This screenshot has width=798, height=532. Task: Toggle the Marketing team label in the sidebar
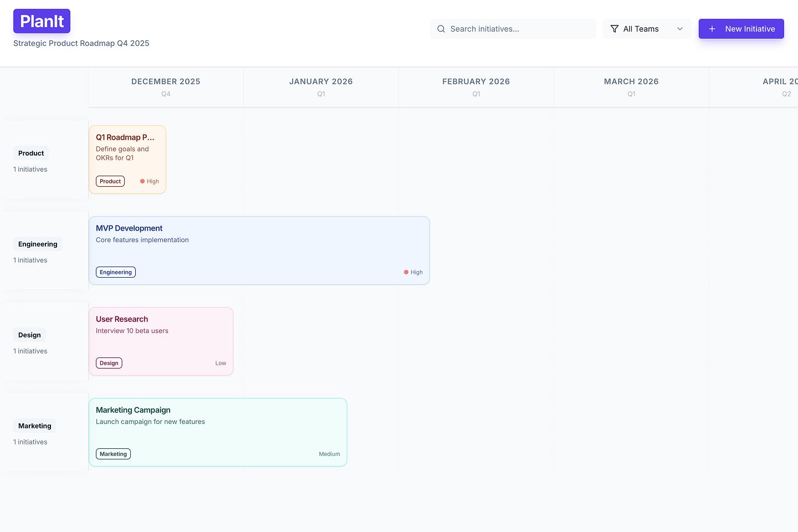[34, 426]
